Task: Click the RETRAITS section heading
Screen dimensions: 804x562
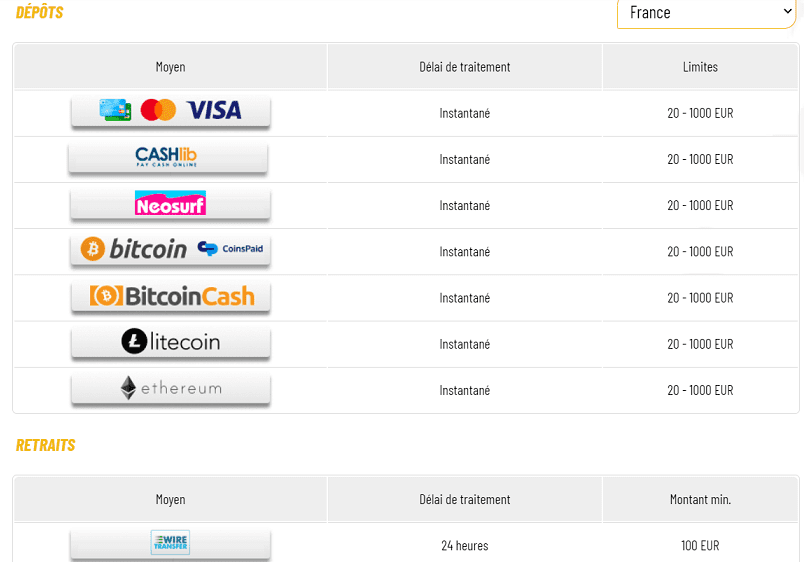Action: click(x=46, y=445)
